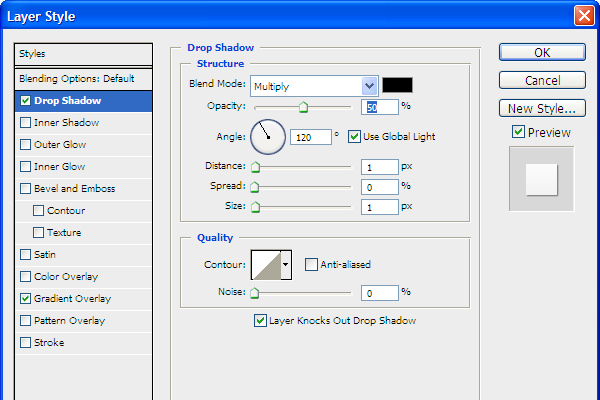Click the Size slider handle
The width and height of the screenshot is (600, 400).
[x=255, y=207]
